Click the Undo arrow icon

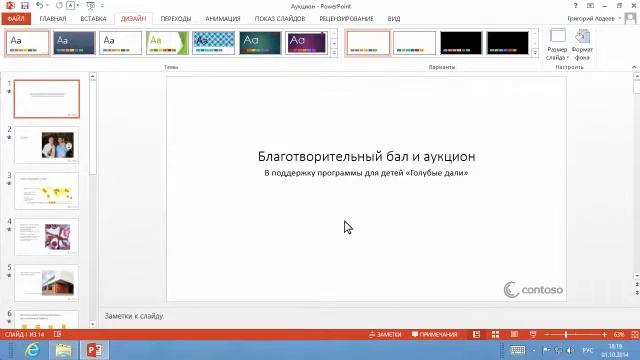(39, 5)
